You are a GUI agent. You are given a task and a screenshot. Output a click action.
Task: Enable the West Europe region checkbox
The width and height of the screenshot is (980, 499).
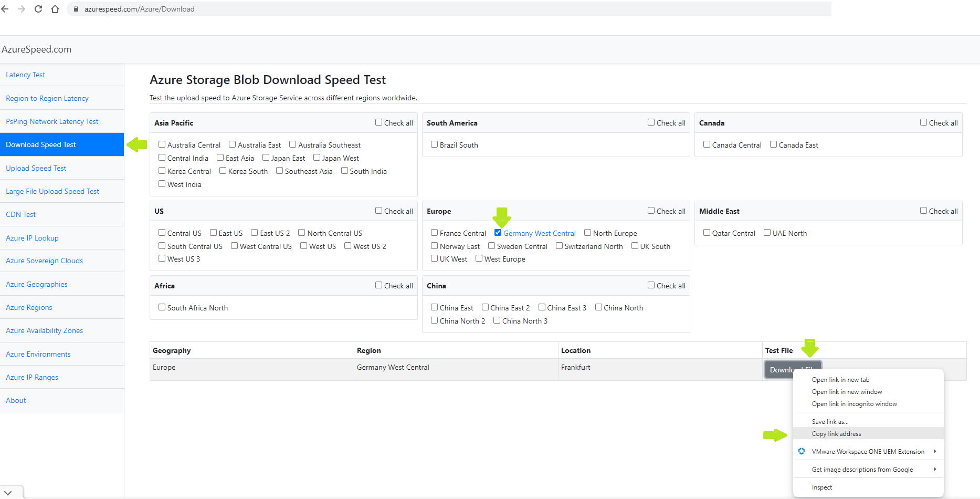pos(479,258)
